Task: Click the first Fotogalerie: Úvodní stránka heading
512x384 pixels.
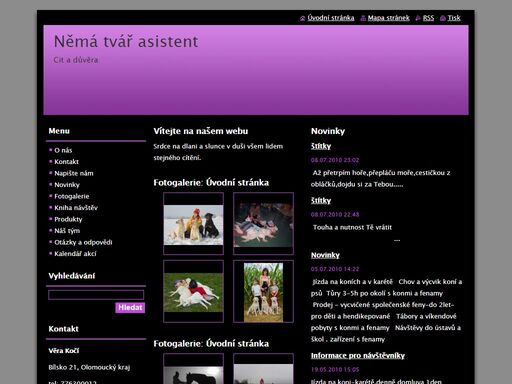Action: coord(211,183)
